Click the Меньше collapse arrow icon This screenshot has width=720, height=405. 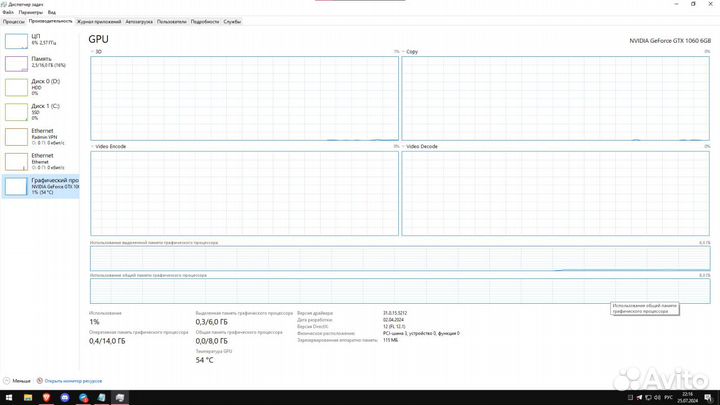pyautogui.click(x=6, y=381)
